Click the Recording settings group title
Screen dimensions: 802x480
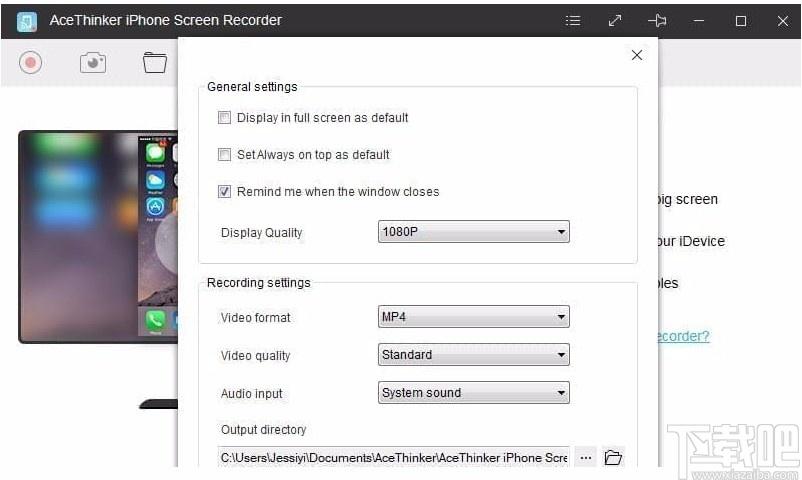coord(258,282)
